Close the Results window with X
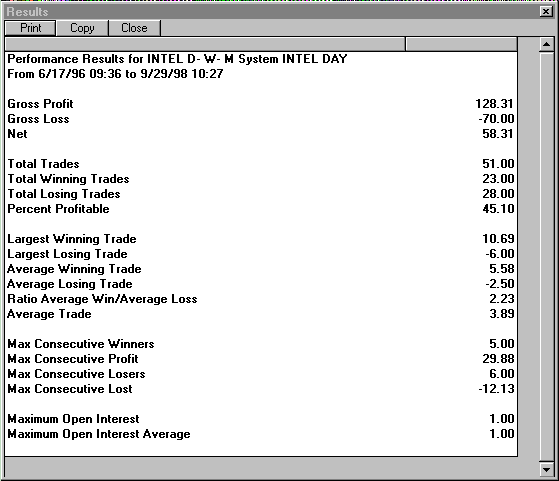This screenshot has height=481, width=559. tap(546, 12)
